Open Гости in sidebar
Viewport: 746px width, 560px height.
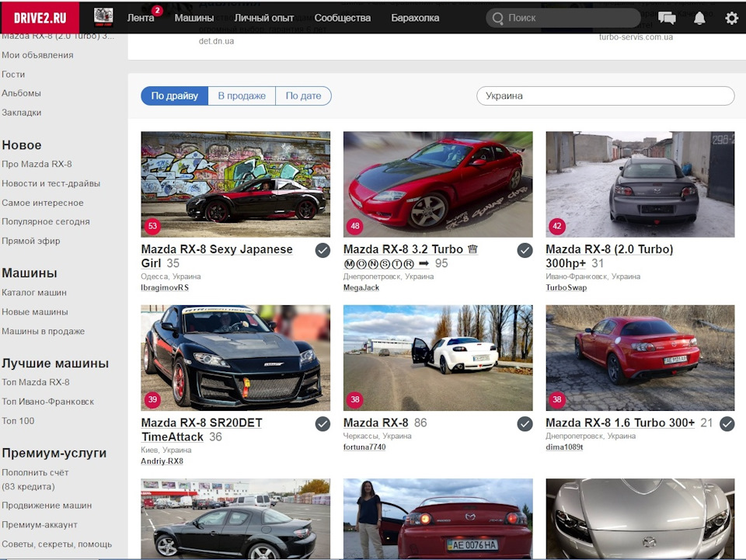click(13, 74)
